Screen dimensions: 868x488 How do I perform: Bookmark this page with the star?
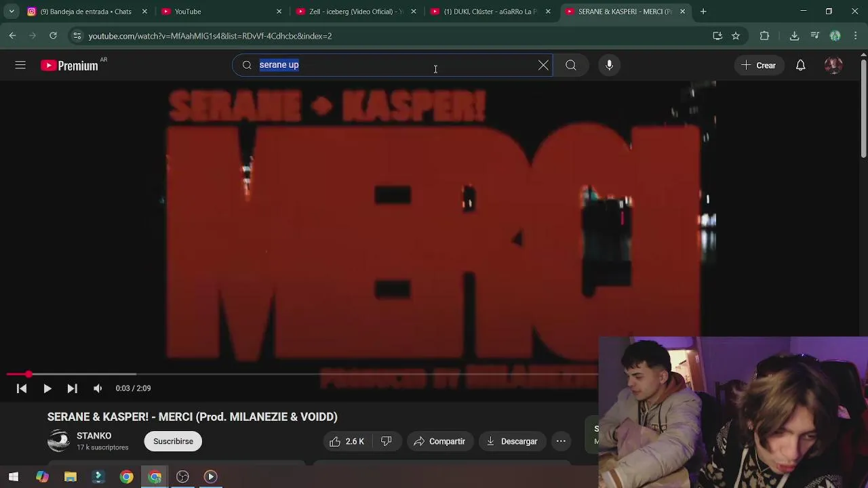click(x=736, y=36)
